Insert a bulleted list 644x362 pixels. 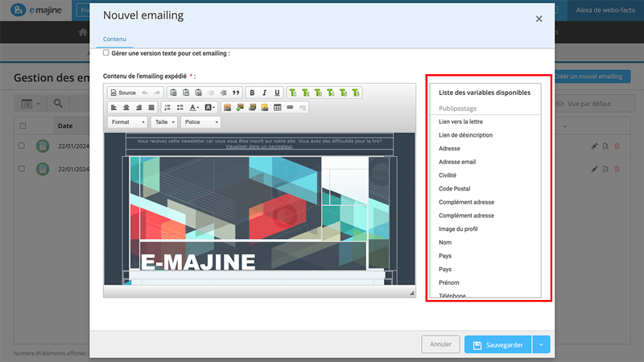[180, 108]
